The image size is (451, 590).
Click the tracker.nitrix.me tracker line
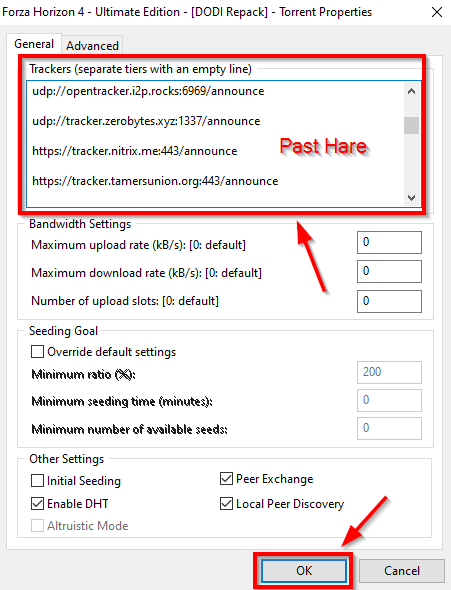coord(135,151)
